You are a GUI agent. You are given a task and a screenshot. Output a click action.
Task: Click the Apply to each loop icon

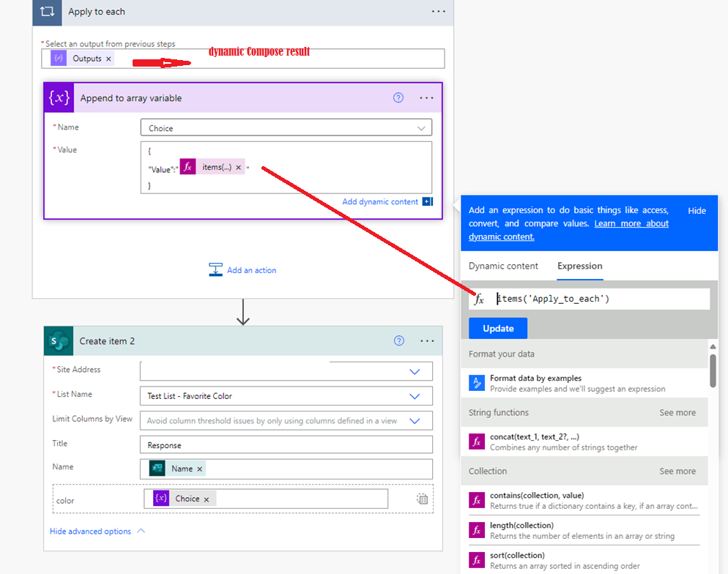pos(47,12)
